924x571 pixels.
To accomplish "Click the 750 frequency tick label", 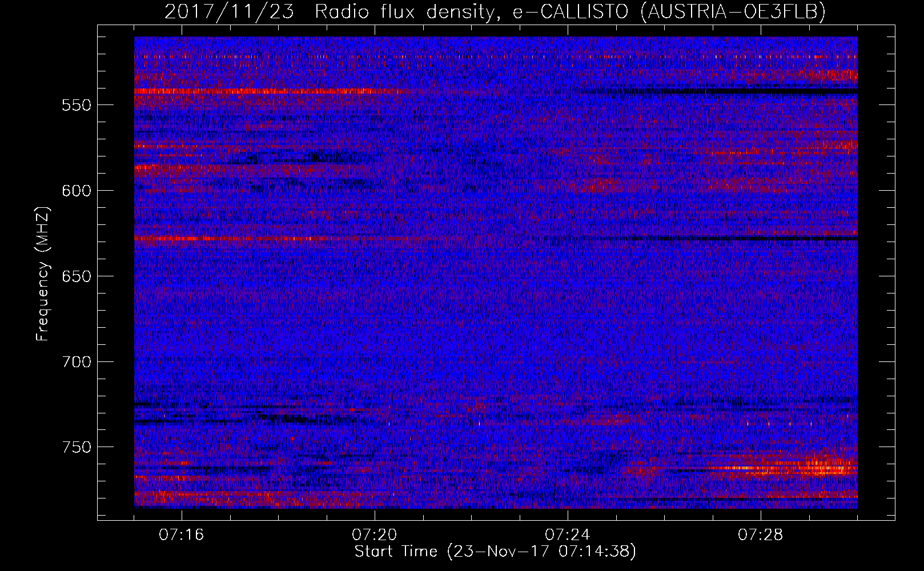I will coord(77,447).
